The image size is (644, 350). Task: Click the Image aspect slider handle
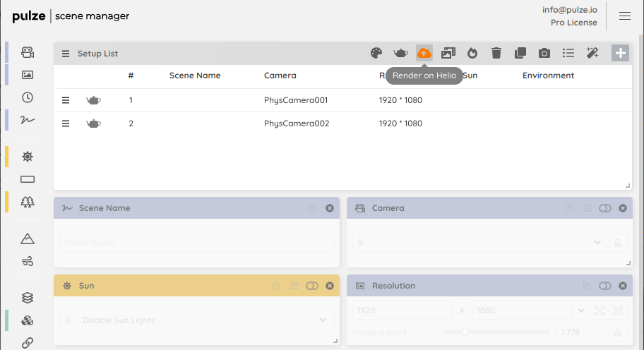pyautogui.click(x=465, y=332)
